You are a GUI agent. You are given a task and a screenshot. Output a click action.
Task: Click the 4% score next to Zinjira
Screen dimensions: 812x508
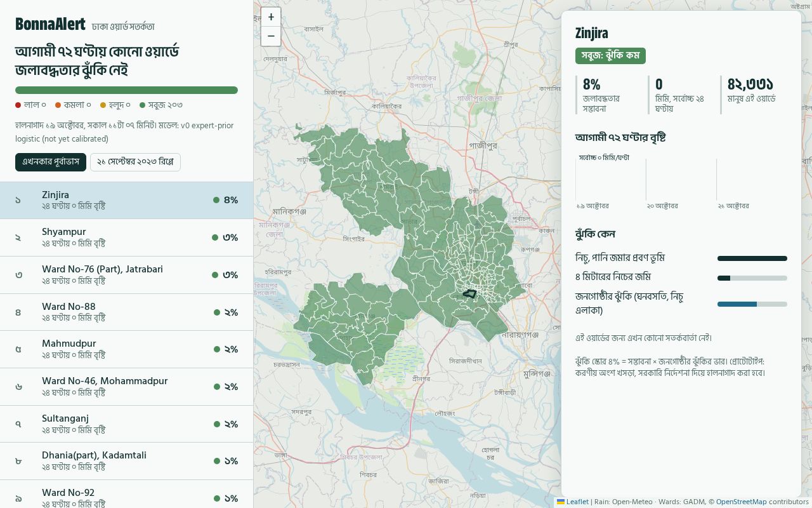(x=231, y=200)
